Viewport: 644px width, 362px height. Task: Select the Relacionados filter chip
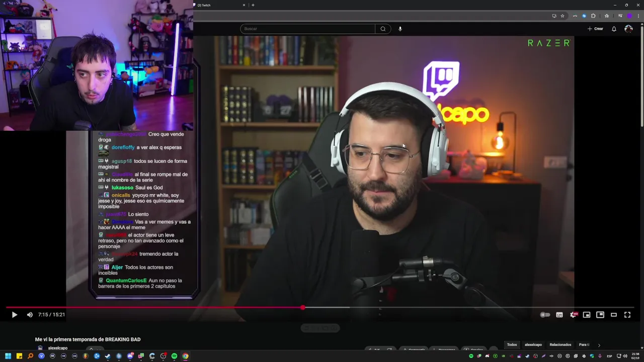[560, 345]
